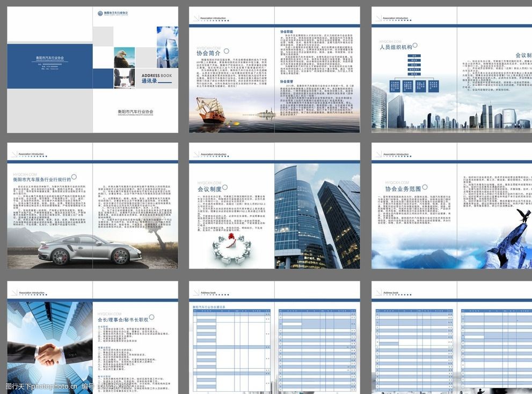This screenshot has width=532, height=394.
Task: Click the circle icon beside 人员组织机构 heading
Action: (416, 46)
